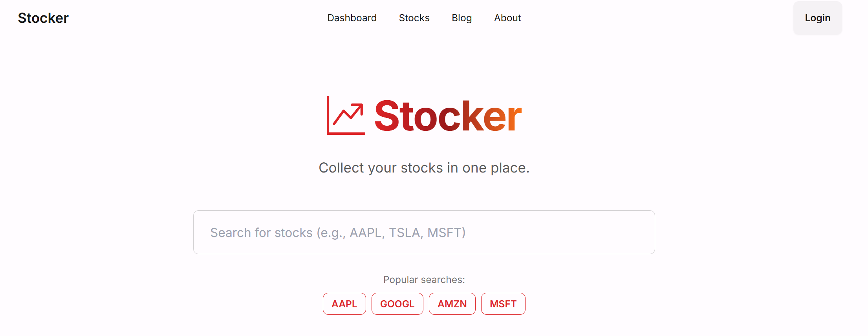Click the "Collect your stocks" tagline
This screenshot has width=868, height=336.
pyautogui.click(x=424, y=168)
